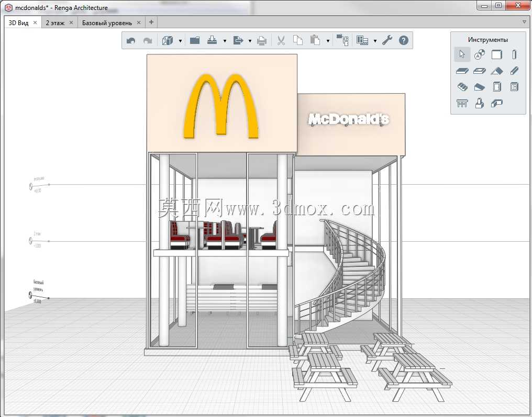Open the tab list arrow at right of the tab bar
Image resolution: width=532 pixels, height=417 pixels.
point(524,22)
